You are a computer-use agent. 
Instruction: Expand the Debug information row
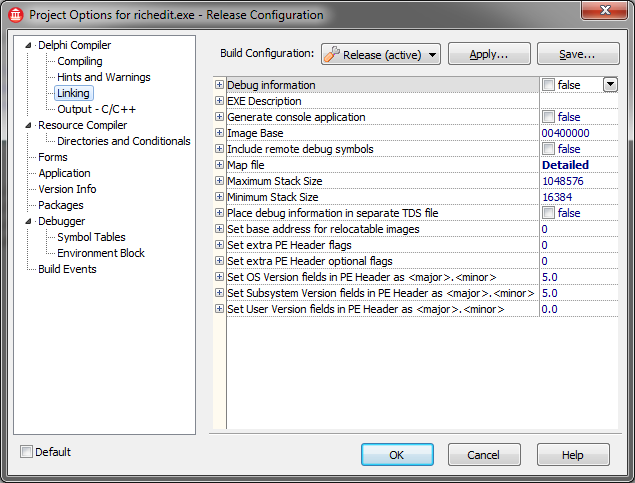(x=219, y=85)
